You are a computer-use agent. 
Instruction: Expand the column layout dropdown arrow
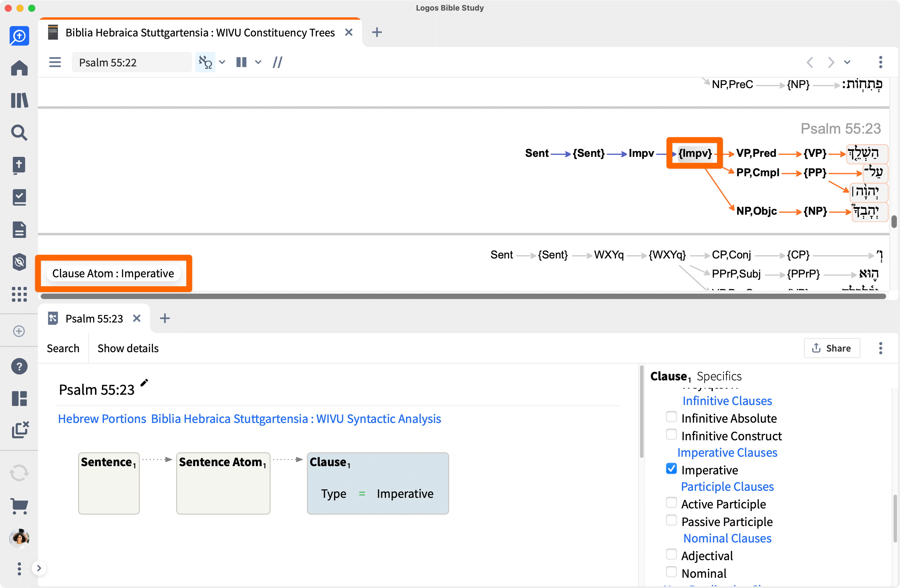258,62
